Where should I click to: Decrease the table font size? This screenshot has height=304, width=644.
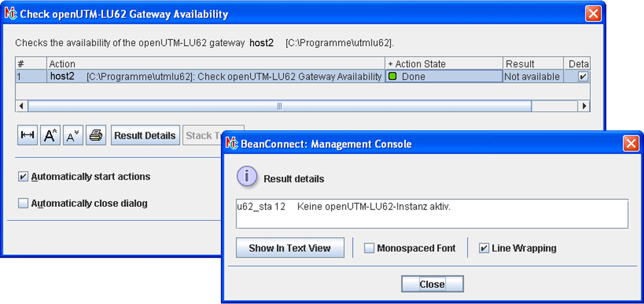coord(73,135)
